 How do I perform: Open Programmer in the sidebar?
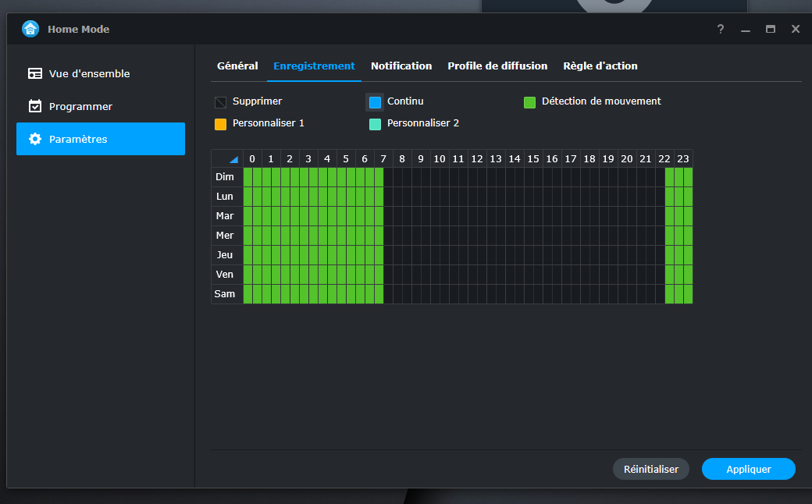80,106
